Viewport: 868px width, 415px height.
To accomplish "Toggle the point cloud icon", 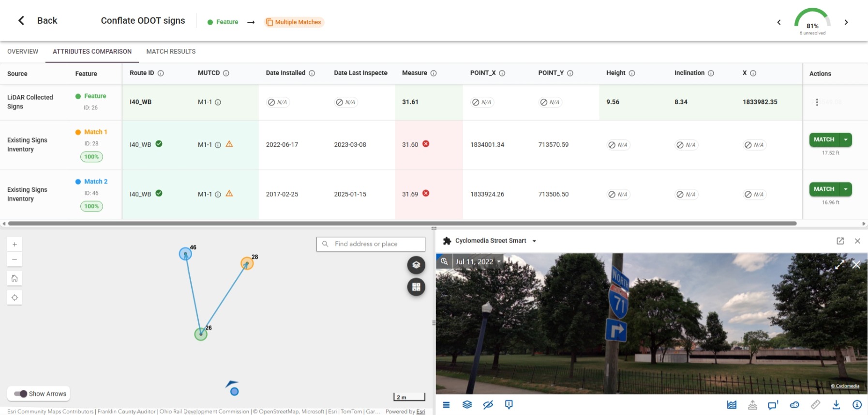I will pyautogui.click(x=794, y=405).
